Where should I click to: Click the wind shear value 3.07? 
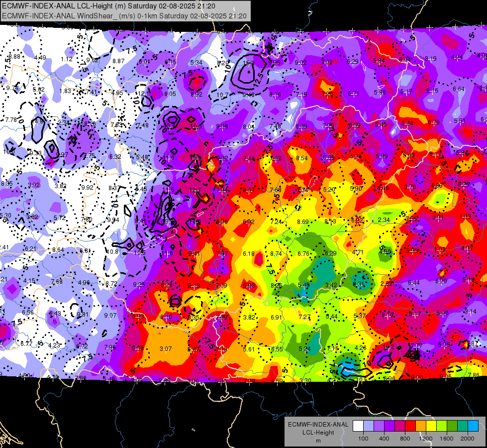pos(166,349)
